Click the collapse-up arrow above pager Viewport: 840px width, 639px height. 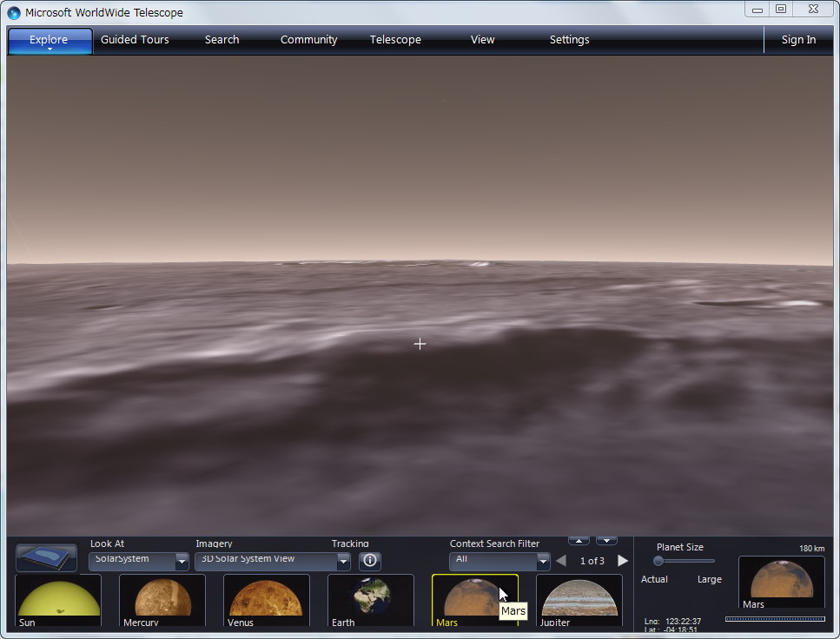(x=579, y=540)
